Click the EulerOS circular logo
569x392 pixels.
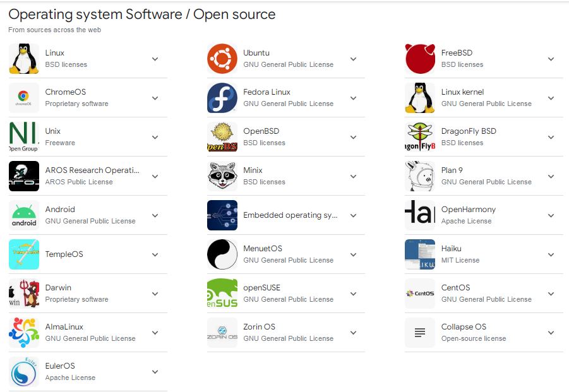[x=24, y=372]
